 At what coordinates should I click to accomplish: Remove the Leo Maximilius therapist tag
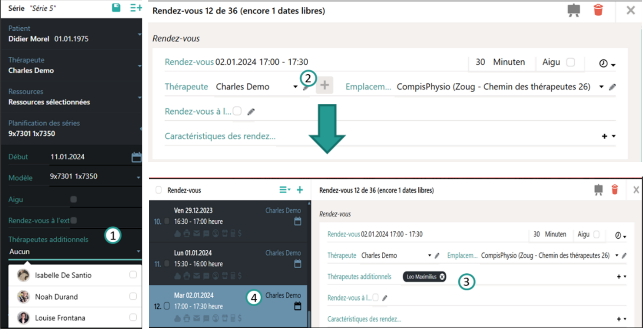(442, 277)
